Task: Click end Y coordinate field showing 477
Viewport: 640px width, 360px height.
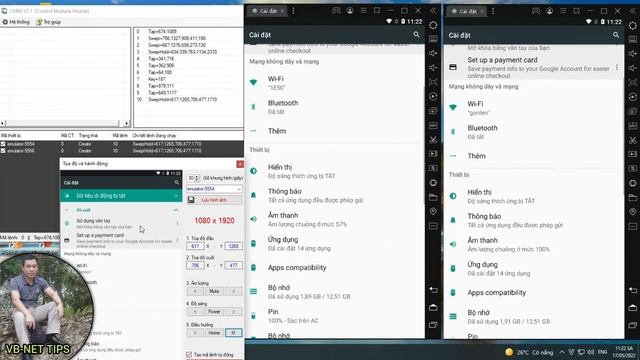Action: coord(233,265)
